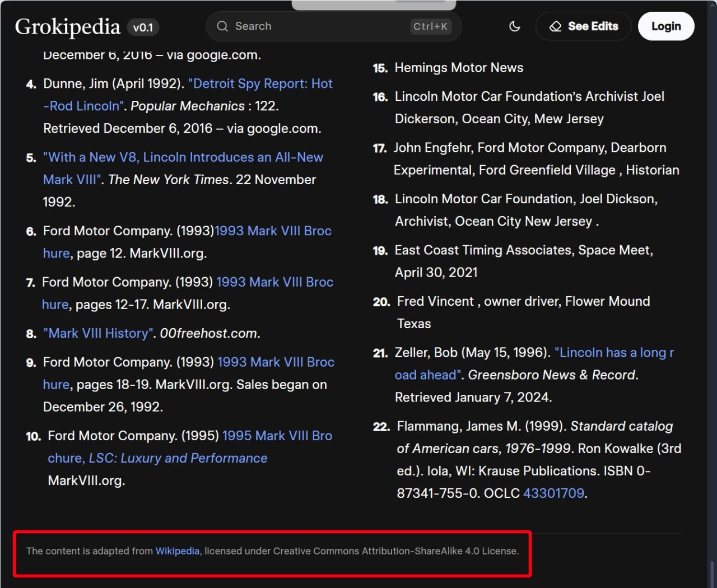Click the Wikipedia link in footer
Screen dimensions: 717x588
pyautogui.click(x=177, y=551)
